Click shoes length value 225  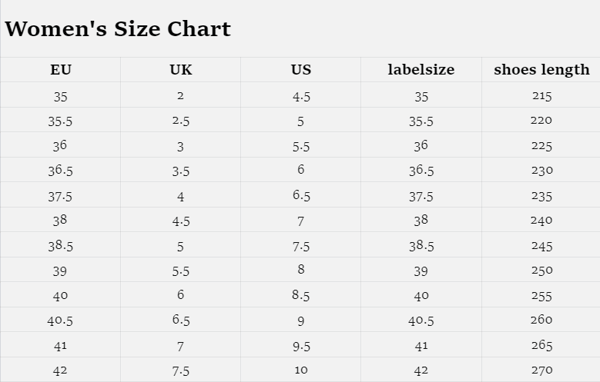point(541,146)
